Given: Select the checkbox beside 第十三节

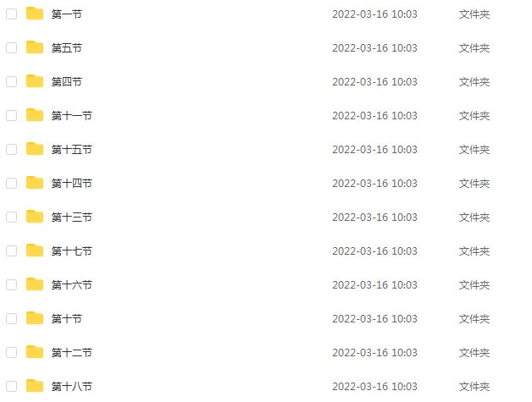Looking at the screenshot, I should (x=12, y=217).
